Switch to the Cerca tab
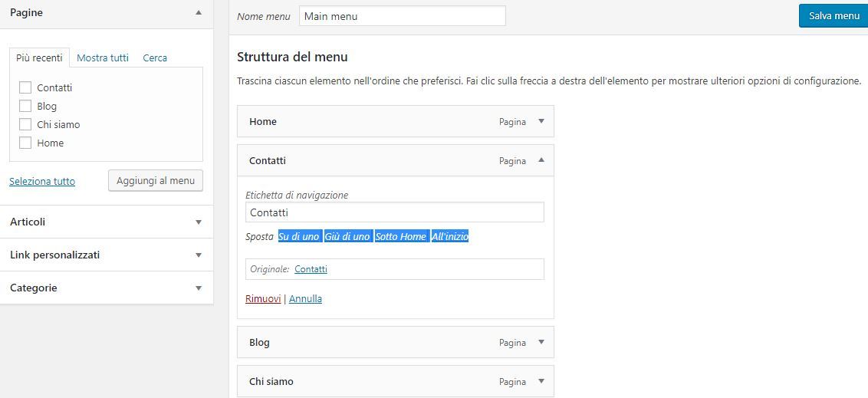This screenshot has height=398, width=868. [x=155, y=58]
